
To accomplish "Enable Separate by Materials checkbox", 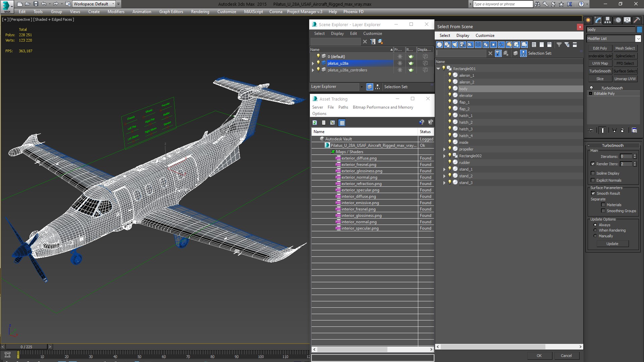I will click(x=603, y=205).
